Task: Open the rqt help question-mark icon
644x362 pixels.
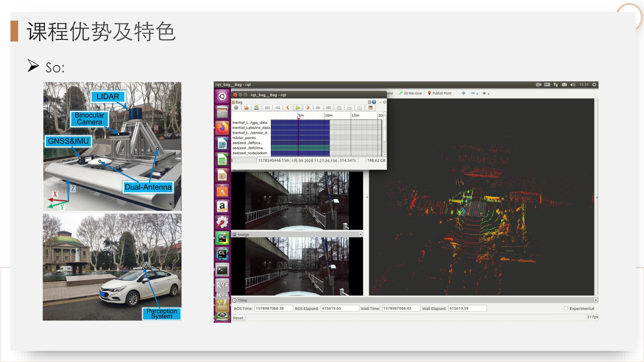Action: point(374,102)
